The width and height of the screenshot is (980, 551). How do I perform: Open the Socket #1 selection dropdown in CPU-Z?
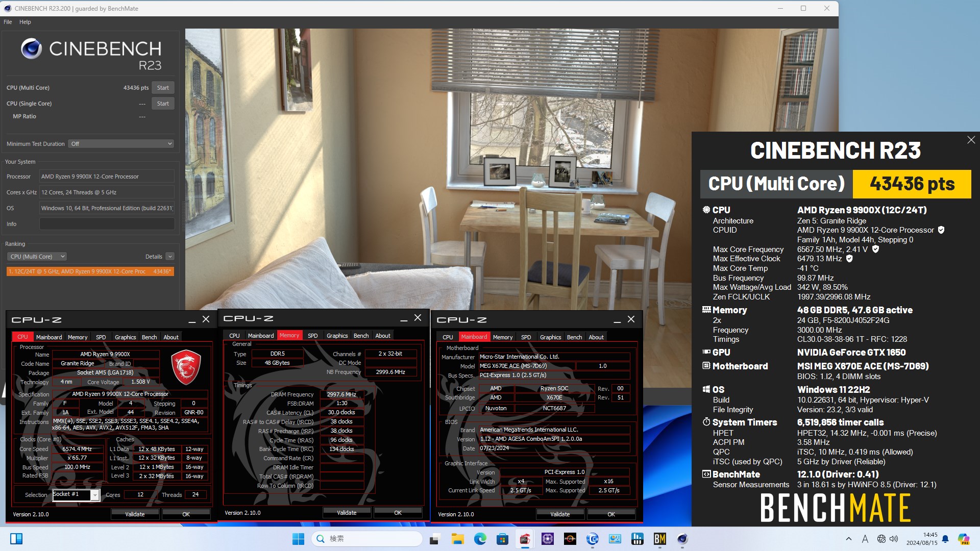click(76, 494)
